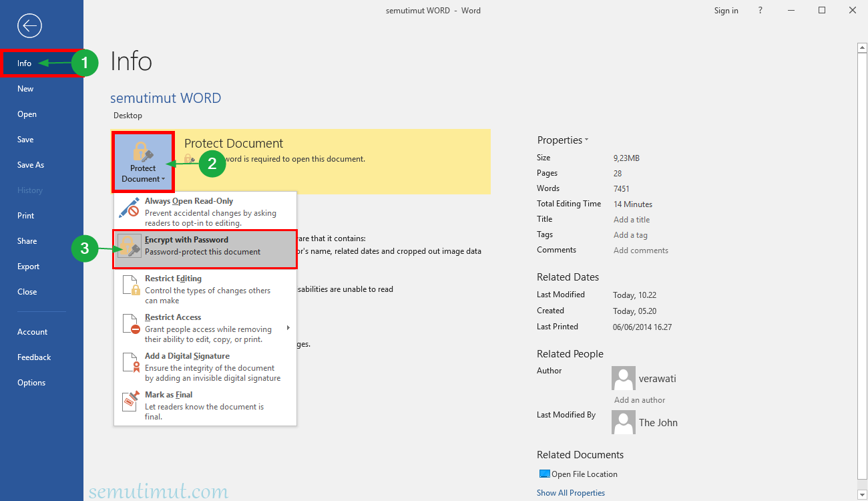Click the Size value 9,23MB

[x=626, y=158]
